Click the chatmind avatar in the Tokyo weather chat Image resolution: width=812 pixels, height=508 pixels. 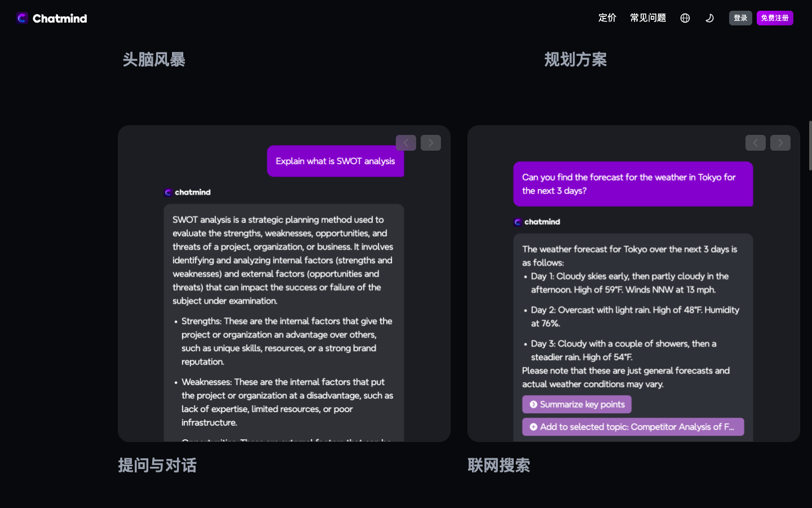(x=518, y=222)
